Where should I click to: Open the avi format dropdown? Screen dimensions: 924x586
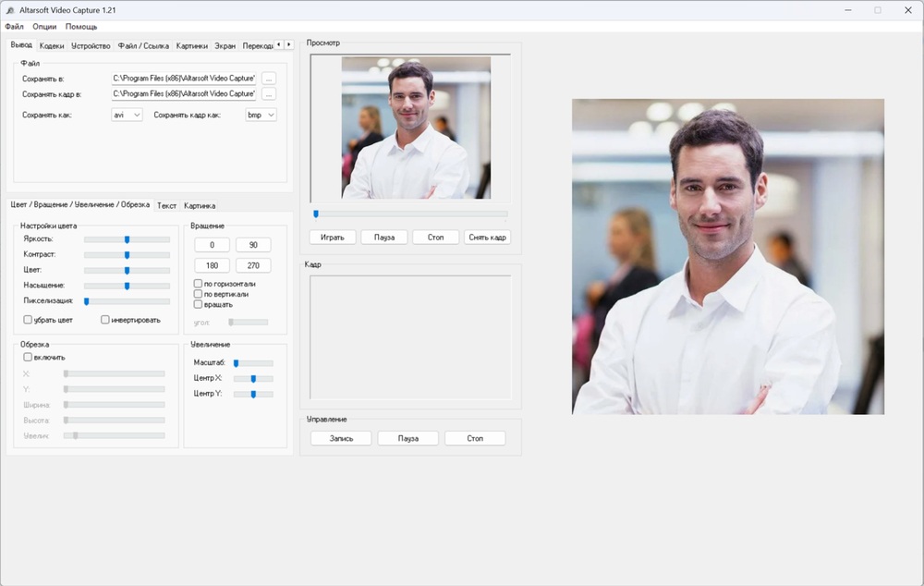127,115
